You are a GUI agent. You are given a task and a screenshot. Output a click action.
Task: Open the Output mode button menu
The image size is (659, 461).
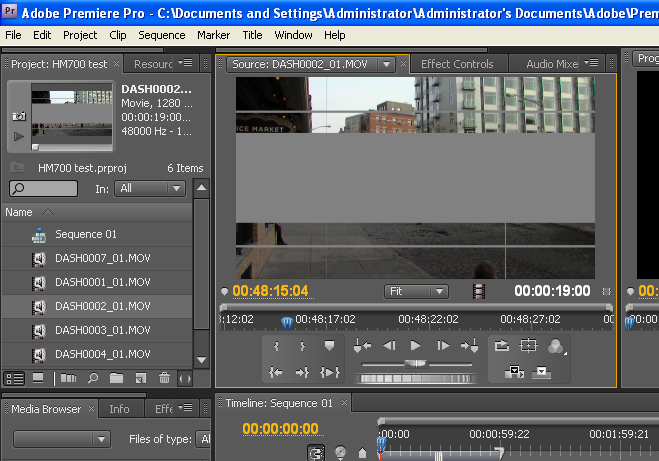(x=556, y=346)
